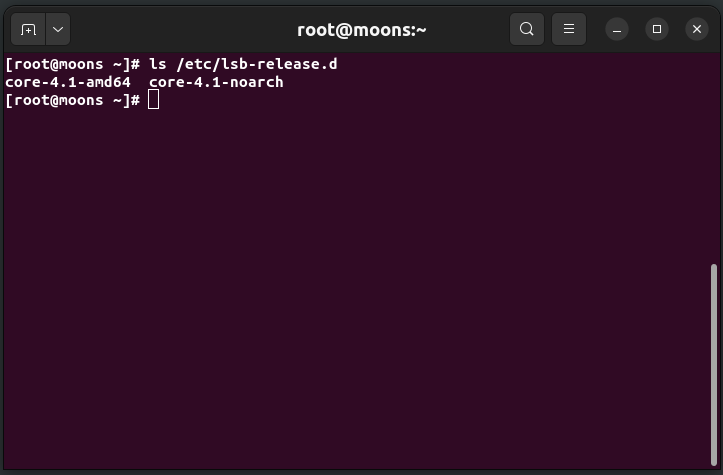Maximize the terminal window
723x475 pixels.
657,30
